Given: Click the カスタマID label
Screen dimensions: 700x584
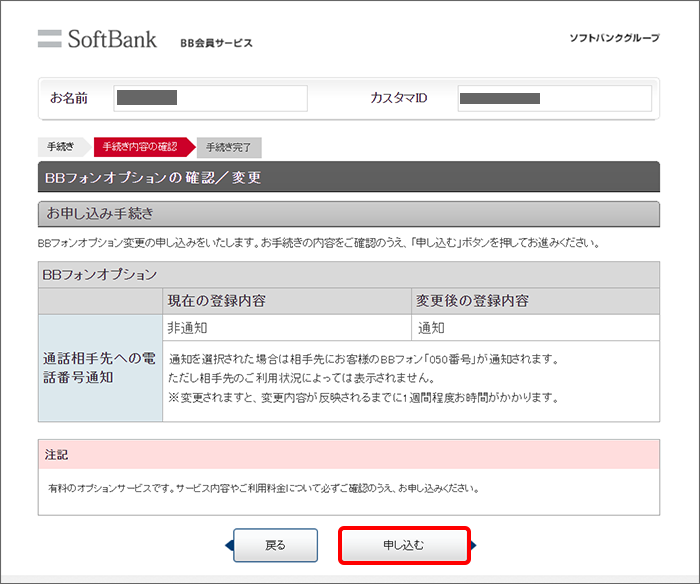Looking at the screenshot, I should pos(399,98).
